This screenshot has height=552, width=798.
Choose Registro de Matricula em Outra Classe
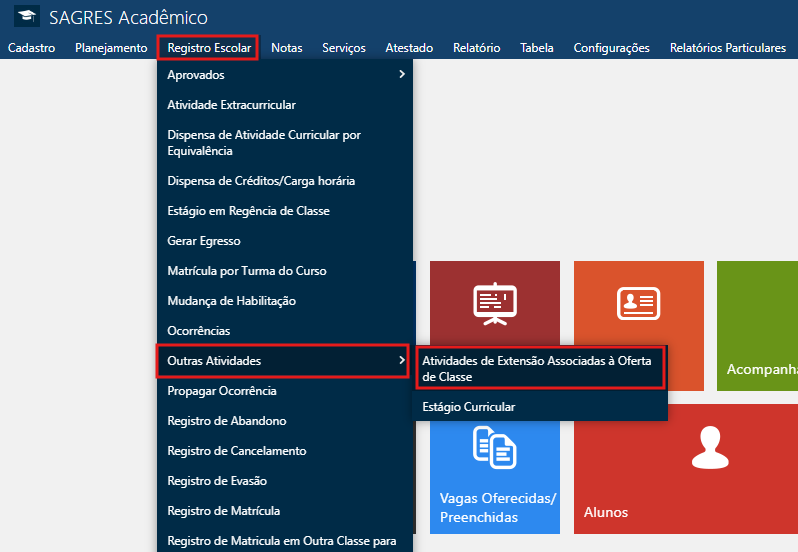click(285, 540)
